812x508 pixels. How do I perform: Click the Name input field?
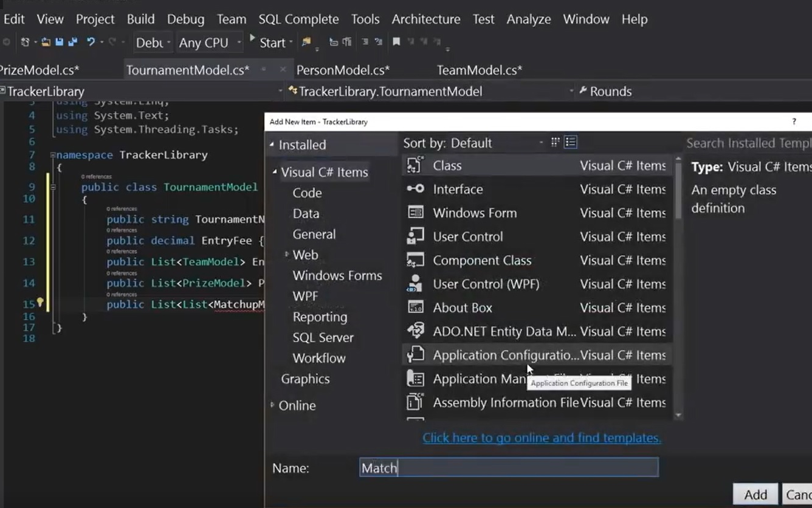tap(509, 467)
